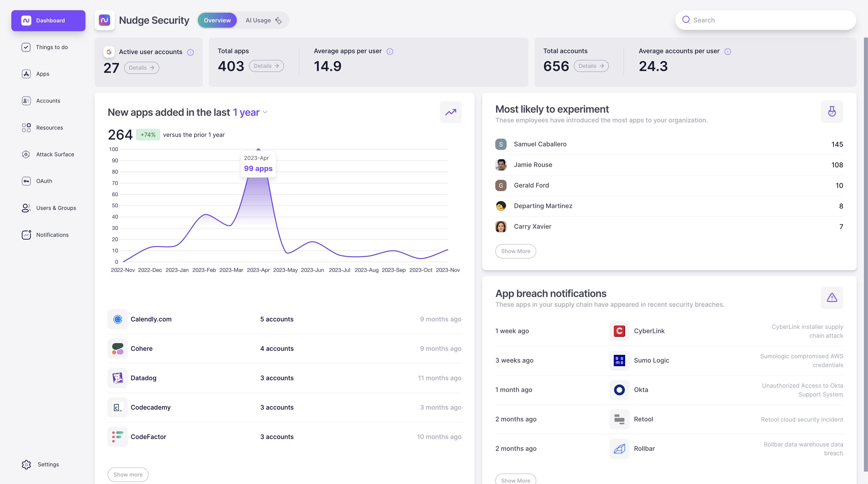Image resolution: width=868 pixels, height=484 pixels.
Task: Open Details for Total accounts
Action: pyautogui.click(x=591, y=66)
